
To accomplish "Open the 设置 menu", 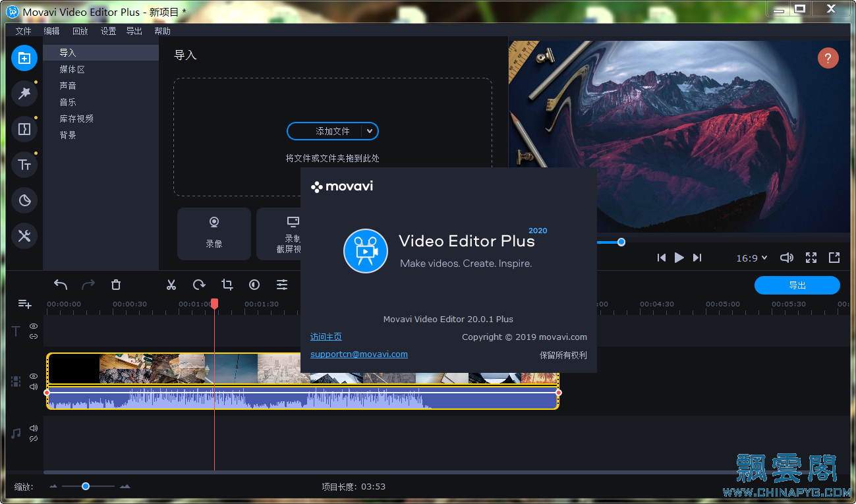I will point(108,31).
